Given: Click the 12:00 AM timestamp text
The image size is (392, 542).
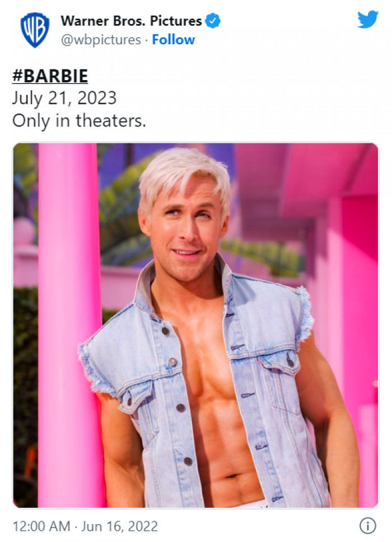Looking at the screenshot, I should [x=41, y=526].
